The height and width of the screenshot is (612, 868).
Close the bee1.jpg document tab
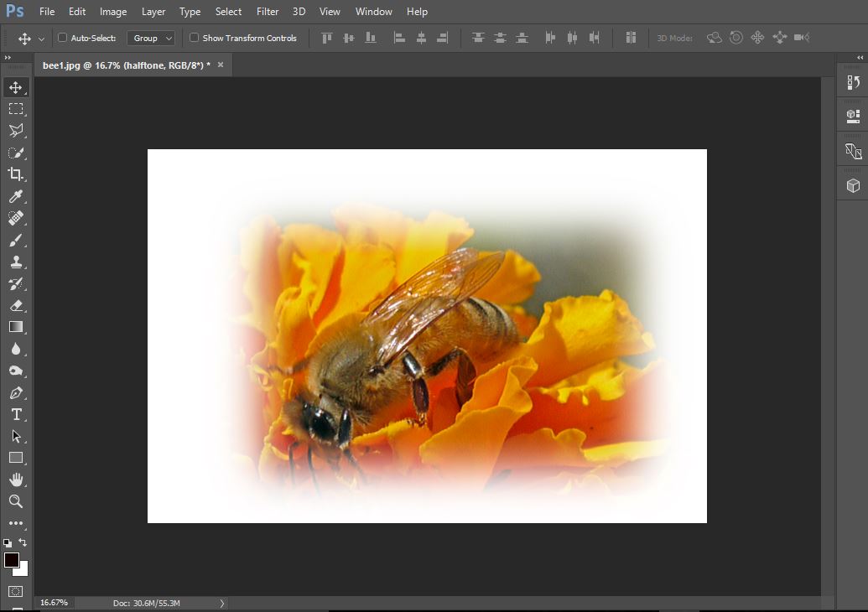pyautogui.click(x=221, y=65)
